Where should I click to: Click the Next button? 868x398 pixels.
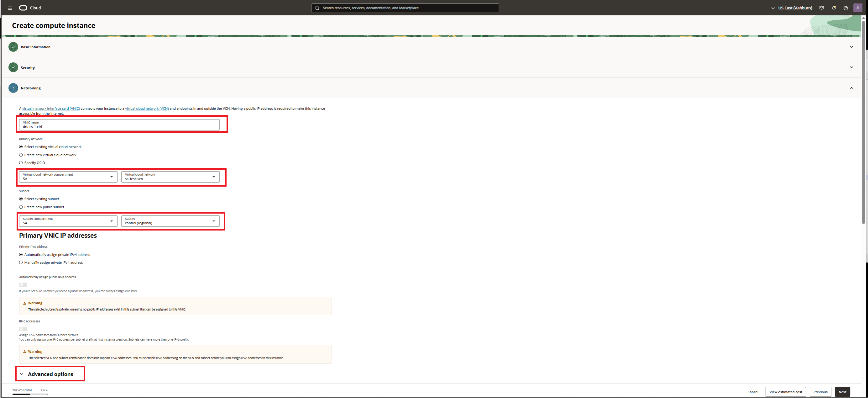[x=842, y=392]
